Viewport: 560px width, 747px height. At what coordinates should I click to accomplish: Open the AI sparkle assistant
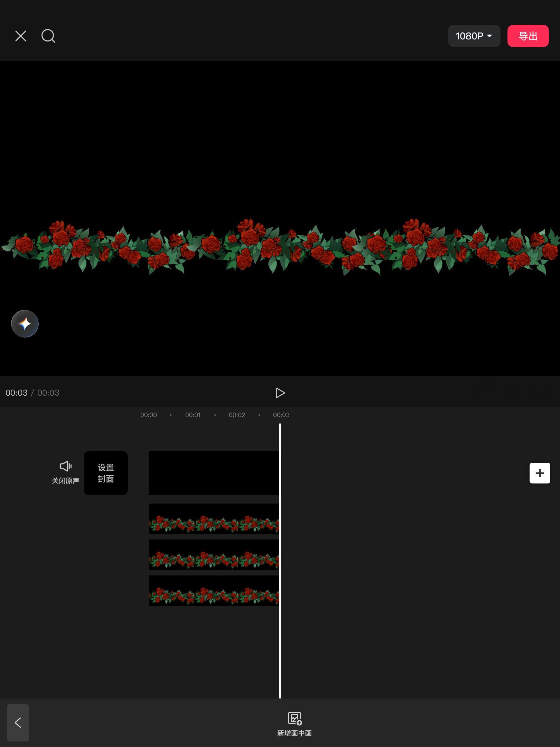click(x=25, y=324)
